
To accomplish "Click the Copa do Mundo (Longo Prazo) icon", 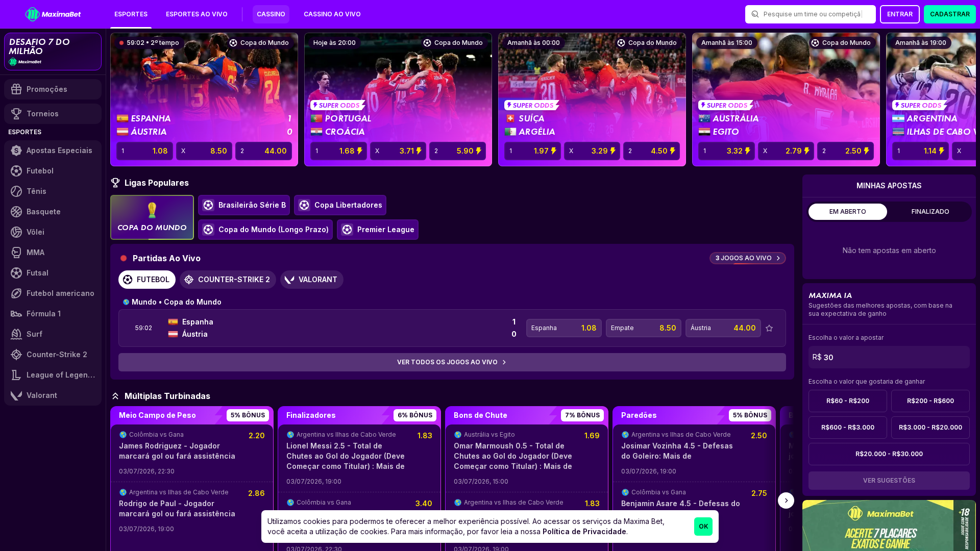I will [x=208, y=230].
